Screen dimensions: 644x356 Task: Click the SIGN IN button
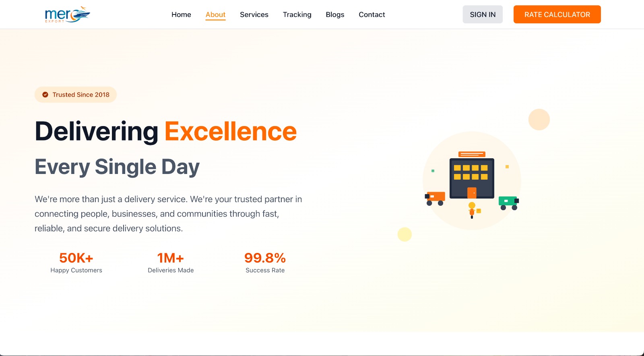[483, 14]
